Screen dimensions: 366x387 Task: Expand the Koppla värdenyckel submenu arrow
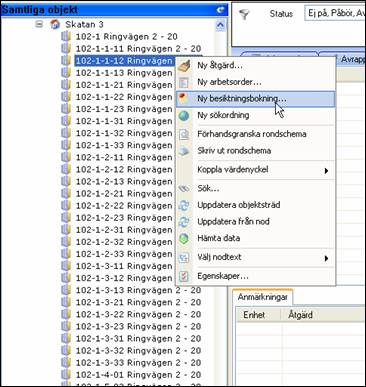(326, 171)
